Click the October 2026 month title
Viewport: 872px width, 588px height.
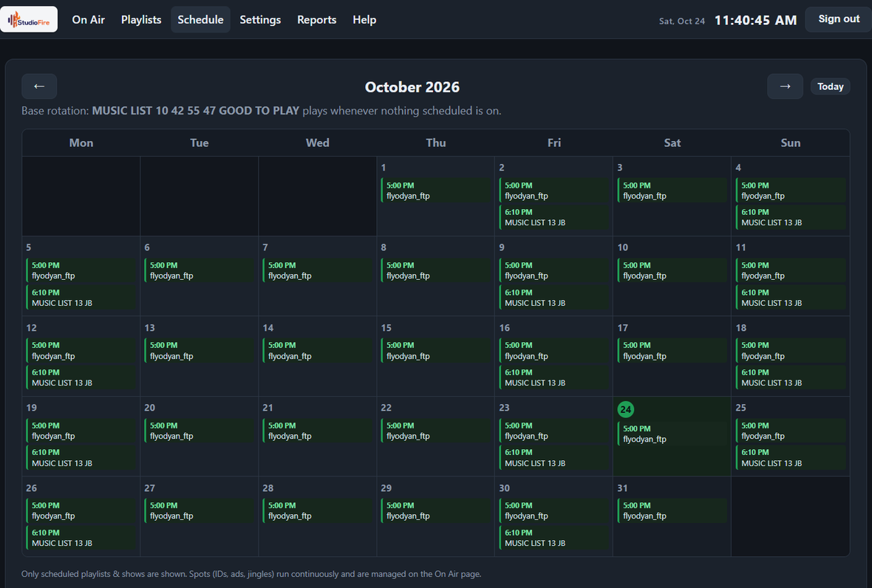pos(412,86)
